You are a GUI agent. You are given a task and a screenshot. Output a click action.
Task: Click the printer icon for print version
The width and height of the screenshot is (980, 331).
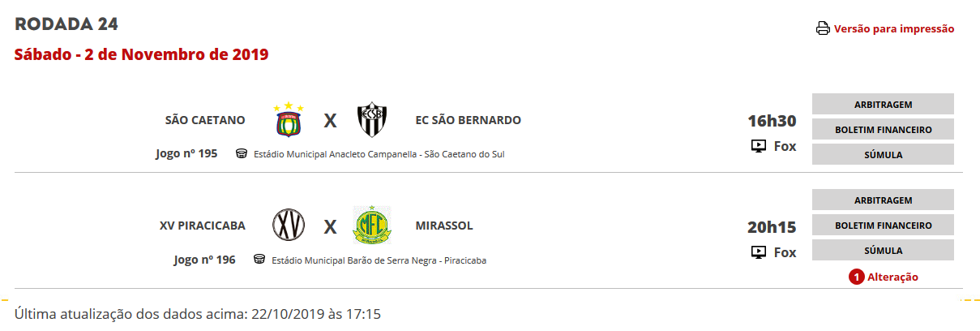point(823,29)
